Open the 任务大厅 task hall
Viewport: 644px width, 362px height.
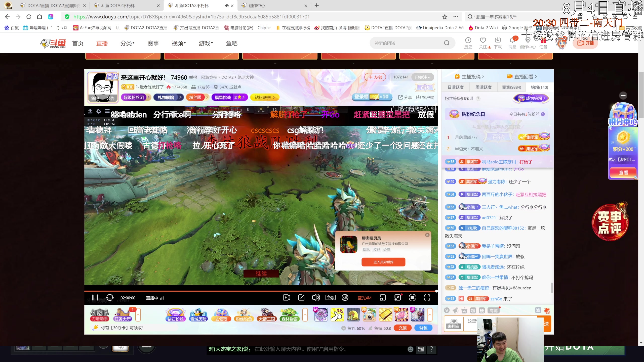pyautogui.click(x=122, y=315)
